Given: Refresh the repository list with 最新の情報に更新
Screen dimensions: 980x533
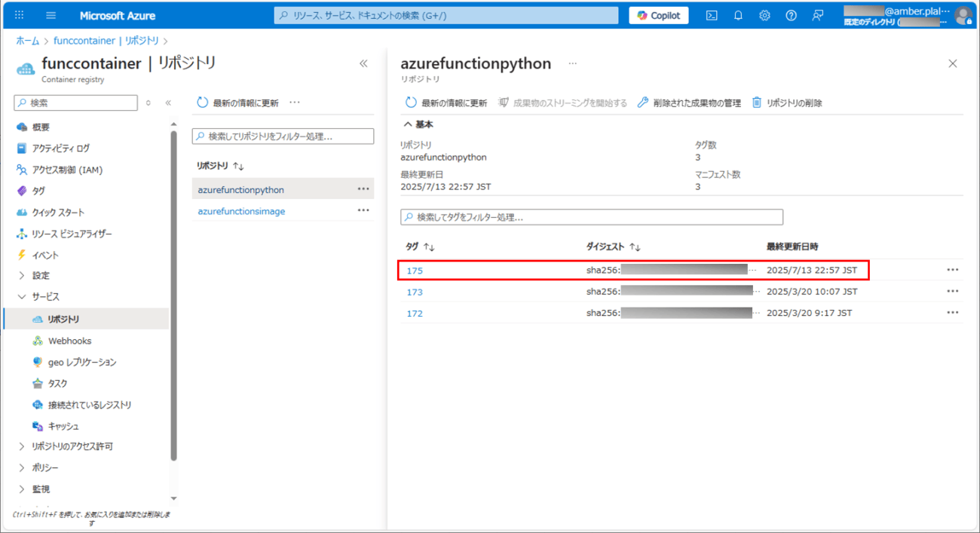Looking at the screenshot, I should tap(237, 103).
